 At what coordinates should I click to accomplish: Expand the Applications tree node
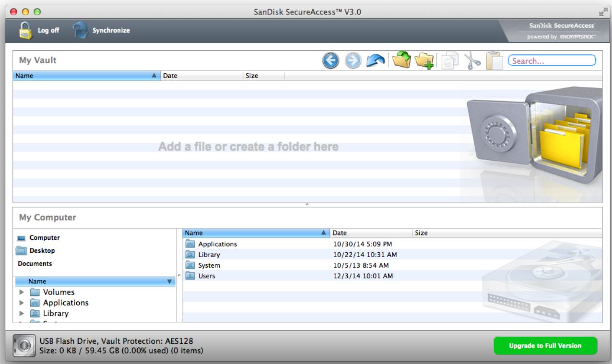(21, 303)
